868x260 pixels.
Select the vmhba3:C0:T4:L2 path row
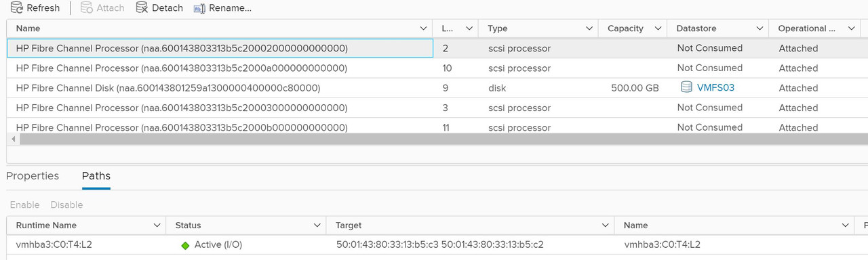point(434,245)
